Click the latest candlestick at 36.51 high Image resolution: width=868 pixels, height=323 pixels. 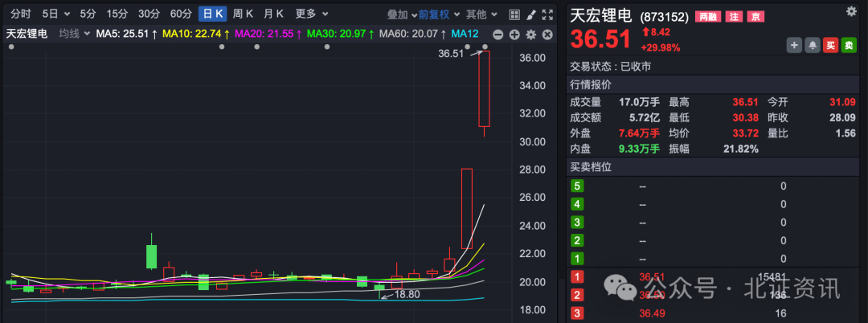click(x=485, y=89)
